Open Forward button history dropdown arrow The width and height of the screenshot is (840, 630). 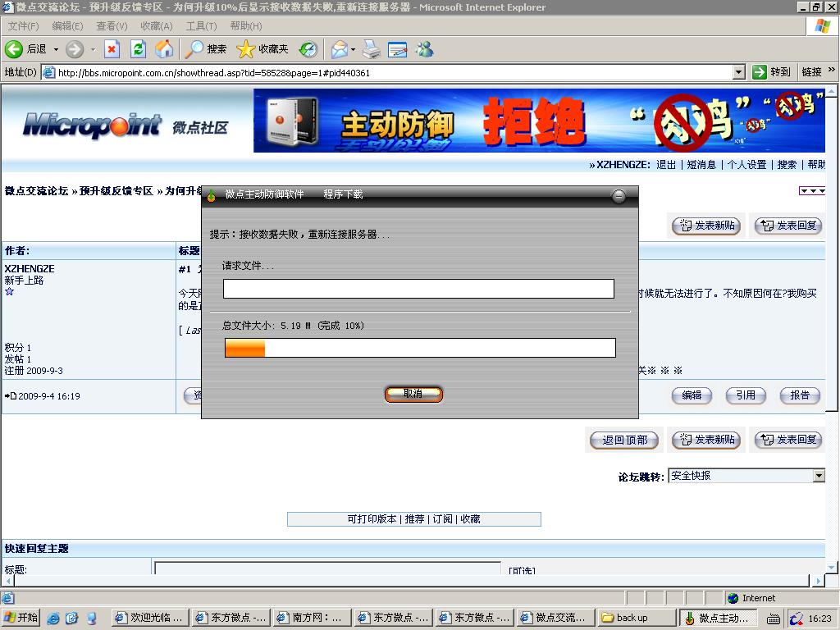point(93,49)
